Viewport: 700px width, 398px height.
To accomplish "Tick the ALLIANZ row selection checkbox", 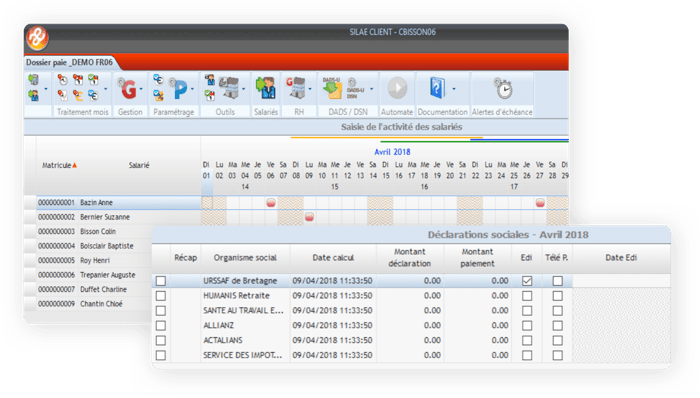I will 161,325.
